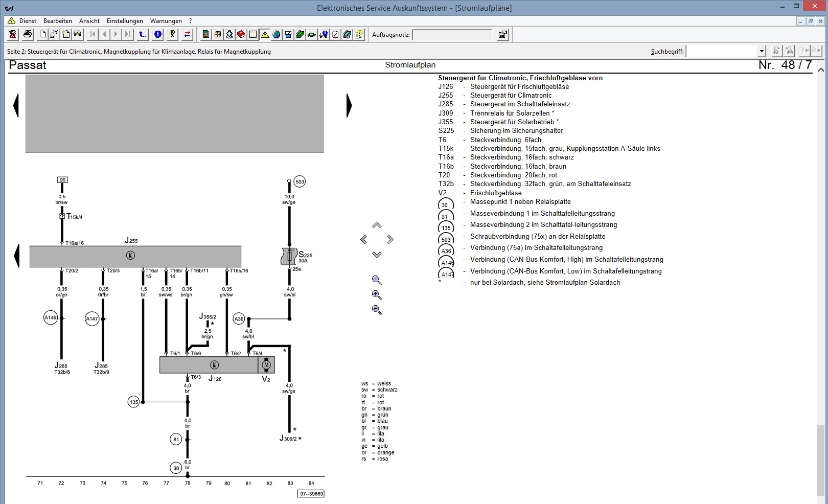Click the yellow warning triangle toolbar icon

coord(265,34)
